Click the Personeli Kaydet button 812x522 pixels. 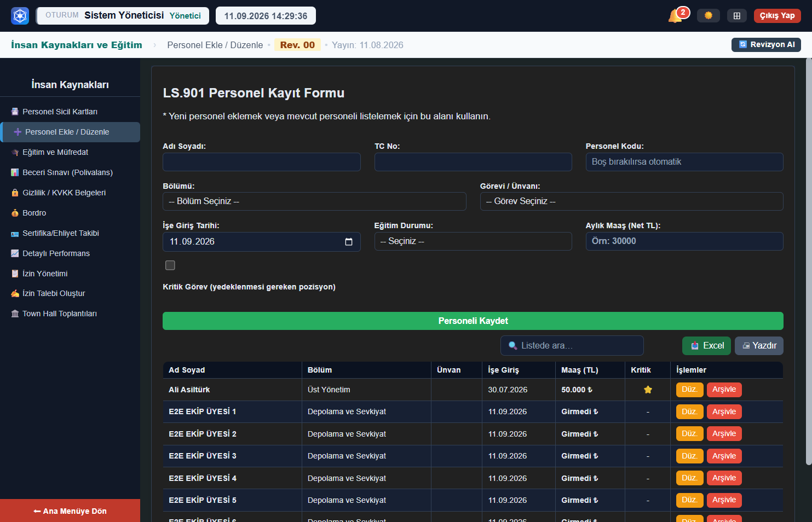473,321
